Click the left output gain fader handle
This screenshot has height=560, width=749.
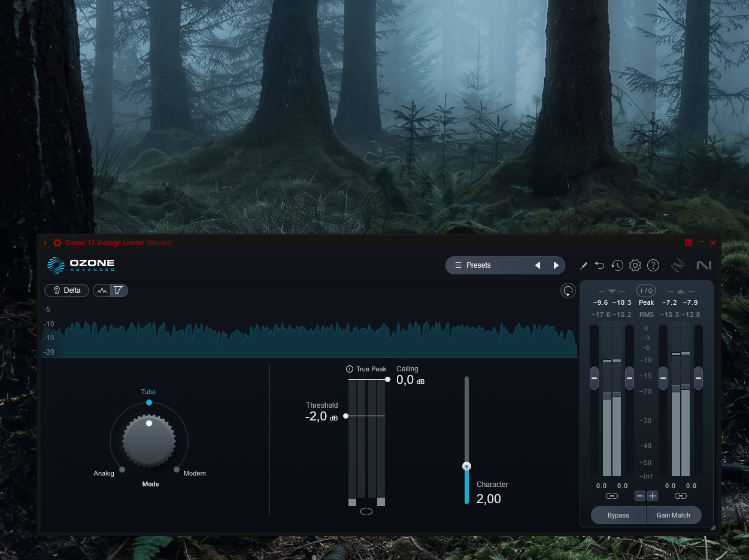pos(663,378)
